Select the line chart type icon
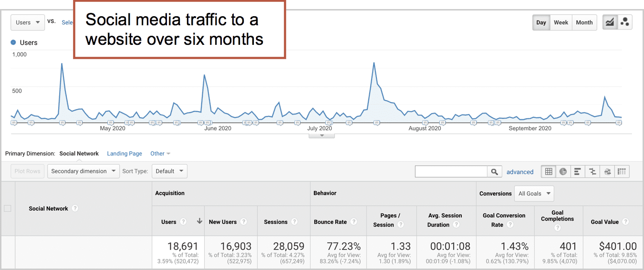The height and width of the screenshot is (270, 644). click(610, 22)
